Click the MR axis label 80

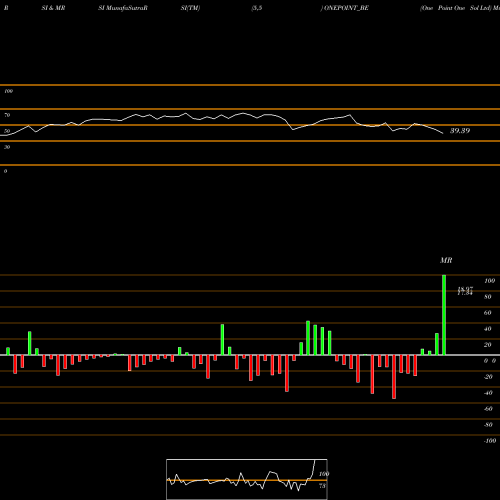click(x=488, y=297)
